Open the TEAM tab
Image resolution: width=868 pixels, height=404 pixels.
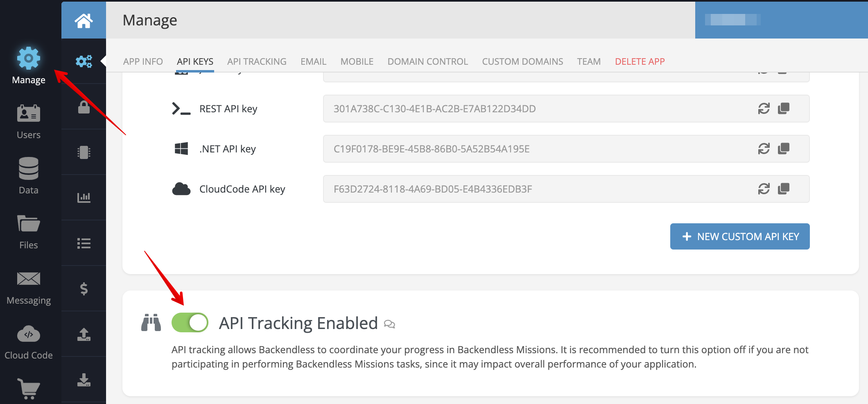tap(589, 61)
